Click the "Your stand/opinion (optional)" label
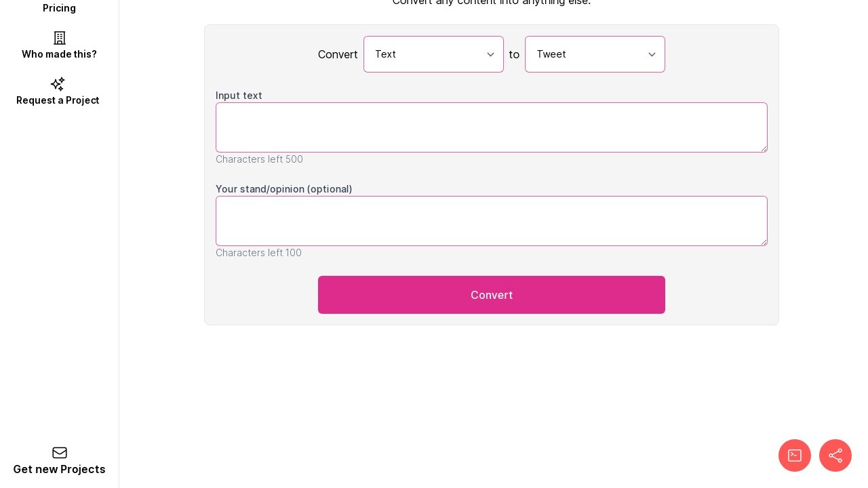The height and width of the screenshot is (488, 868). click(283, 189)
